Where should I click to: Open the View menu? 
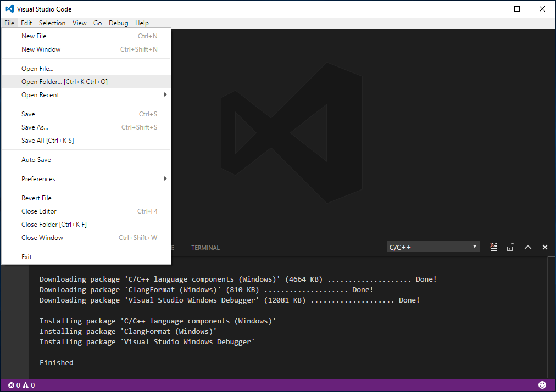(x=80, y=23)
